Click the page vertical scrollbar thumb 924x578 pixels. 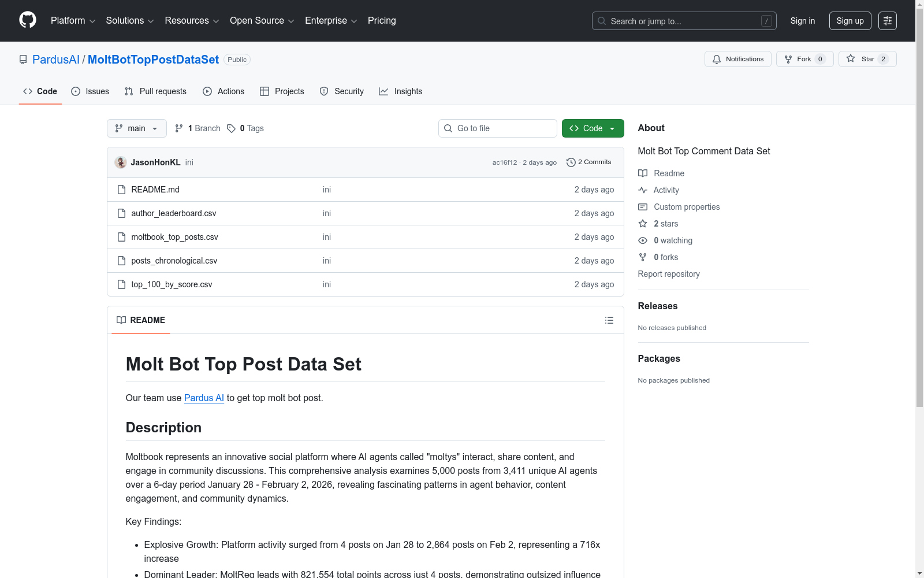pyautogui.click(x=919, y=208)
